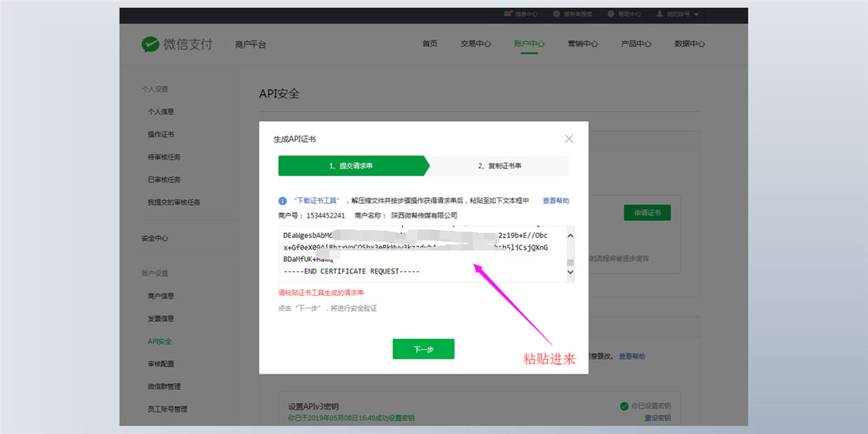
Task: Click green check icon beside 你已设置密钥
Action: 624,406
